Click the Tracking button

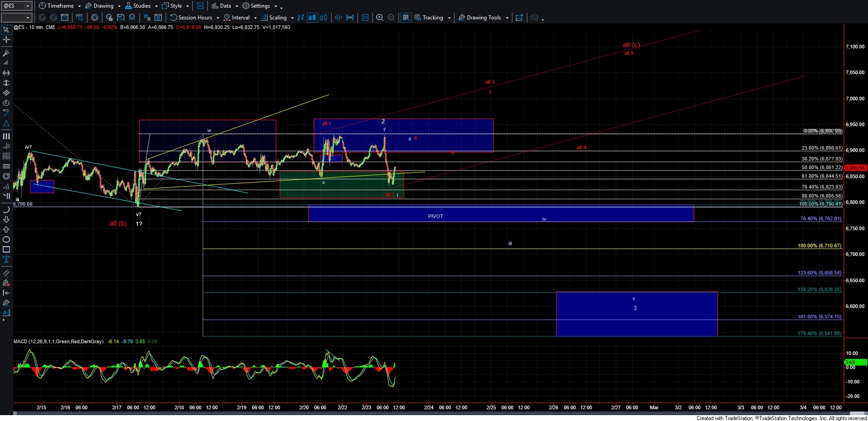[432, 18]
